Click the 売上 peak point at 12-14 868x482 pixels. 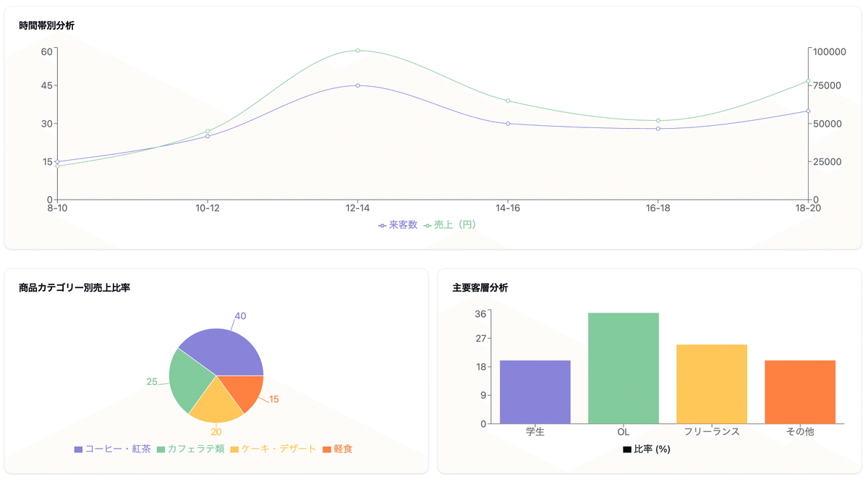coord(357,51)
